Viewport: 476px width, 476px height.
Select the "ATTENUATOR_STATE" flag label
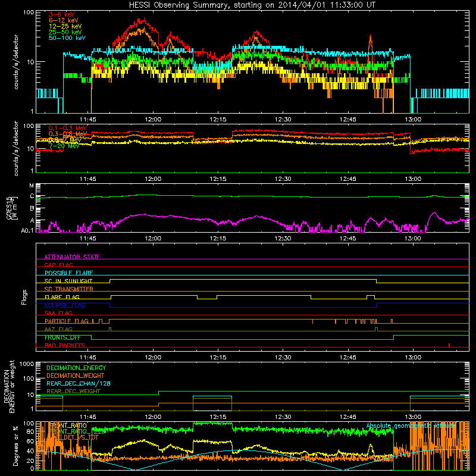72,257
